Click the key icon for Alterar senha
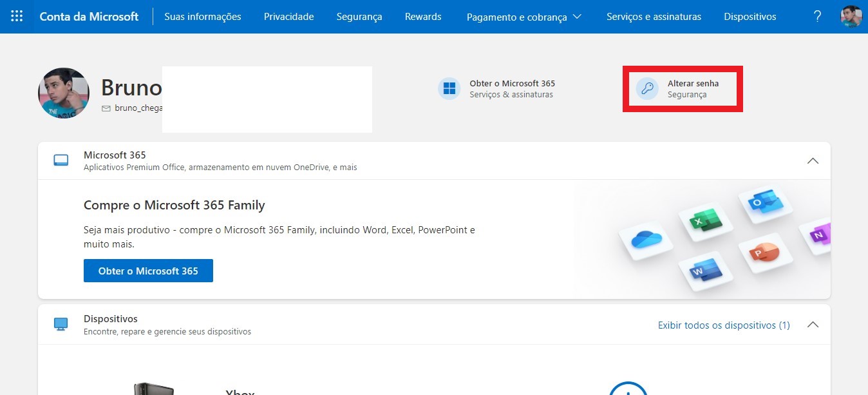This screenshot has width=868, height=395. [647, 89]
